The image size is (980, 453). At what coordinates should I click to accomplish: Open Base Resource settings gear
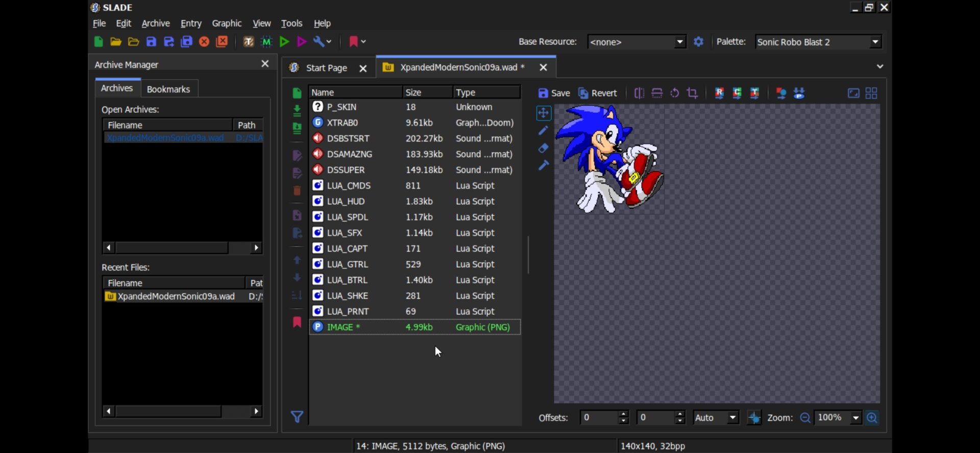[x=698, y=42]
